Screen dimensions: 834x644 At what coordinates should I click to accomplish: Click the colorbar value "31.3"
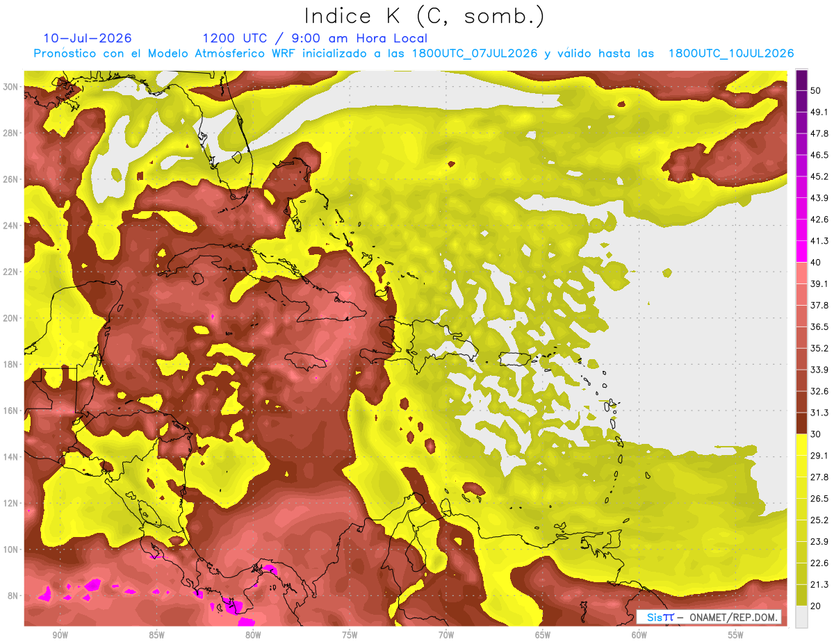(x=819, y=413)
